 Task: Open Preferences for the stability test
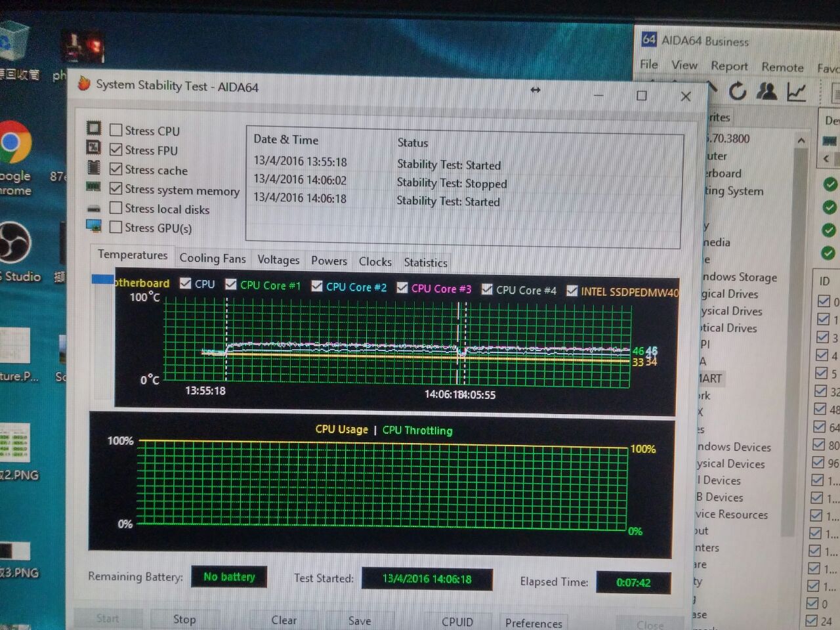534,623
